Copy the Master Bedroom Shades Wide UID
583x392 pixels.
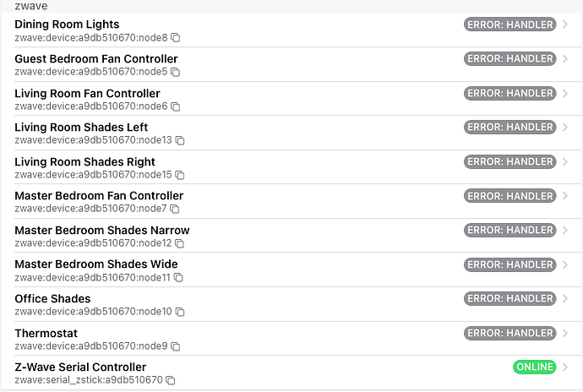pyautogui.click(x=179, y=278)
